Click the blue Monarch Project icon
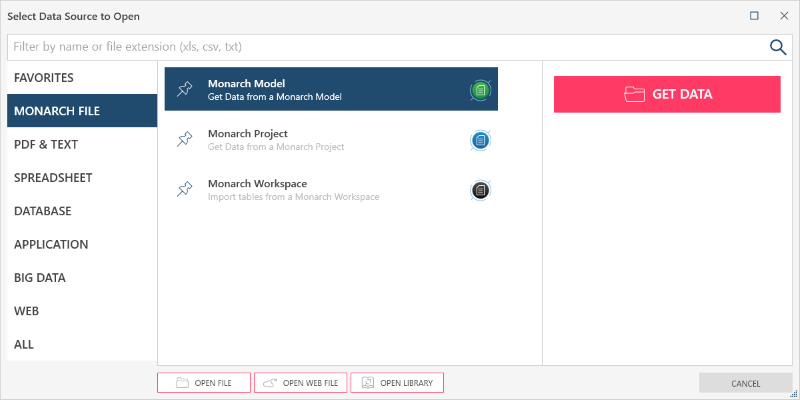This screenshot has width=800, height=400. (481, 140)
